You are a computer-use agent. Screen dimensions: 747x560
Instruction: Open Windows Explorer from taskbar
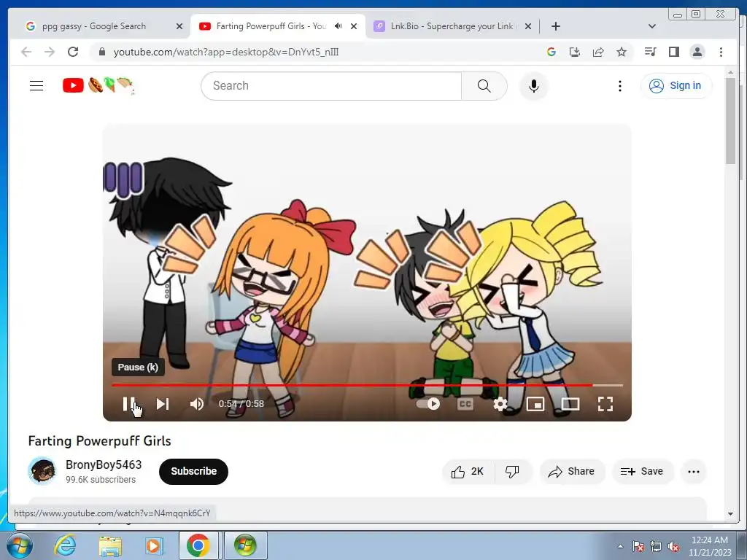point(110,546)
